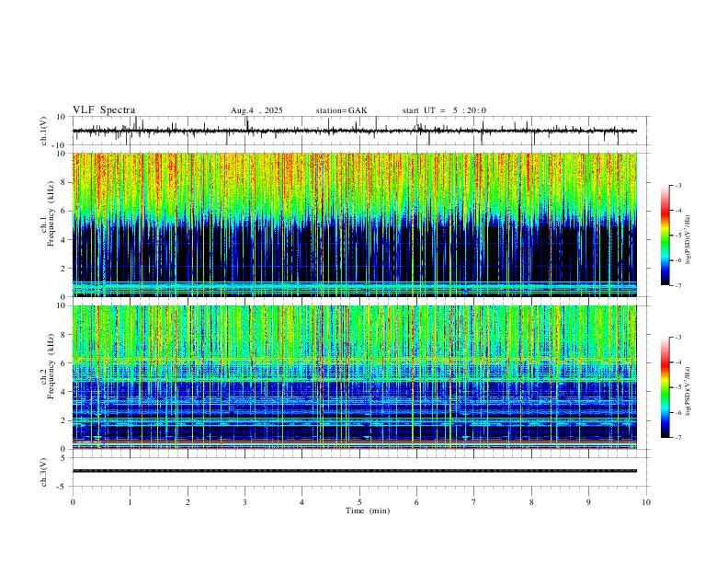The height and width of the screenshot is (563, 728).
Task: Click the ch.1 voltage waveform trace panel
Action: tap(360, 131)
